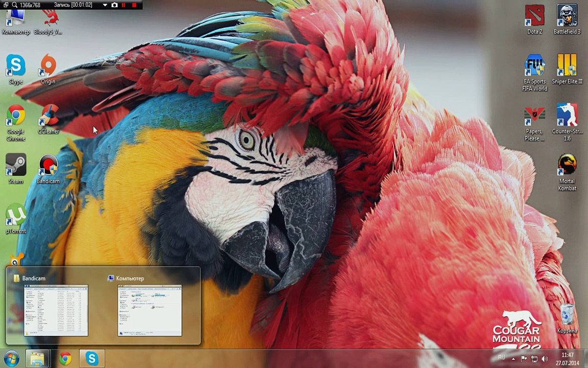Open the Bandicam window preview thumbnail

pyautogui.click(x=56, y=310)
